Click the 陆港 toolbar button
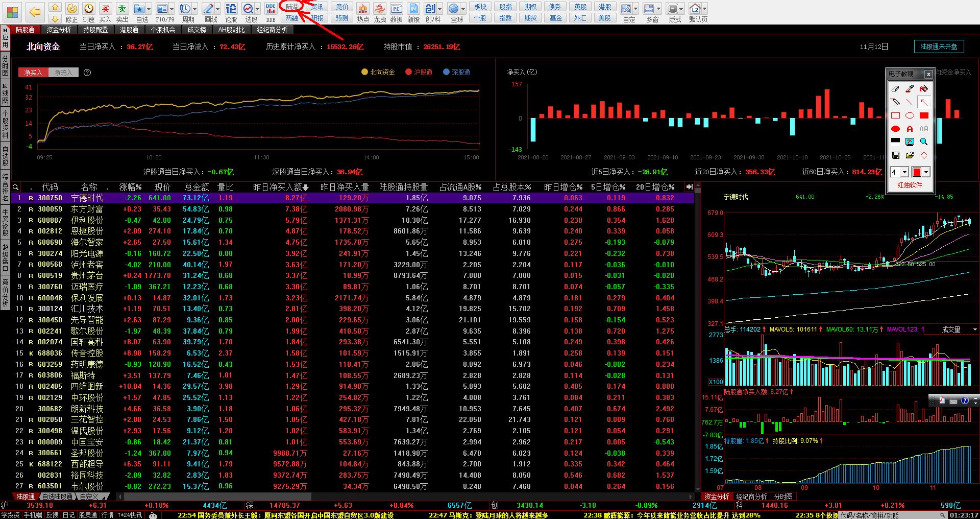The image size is (980, 519). (292, 7)
